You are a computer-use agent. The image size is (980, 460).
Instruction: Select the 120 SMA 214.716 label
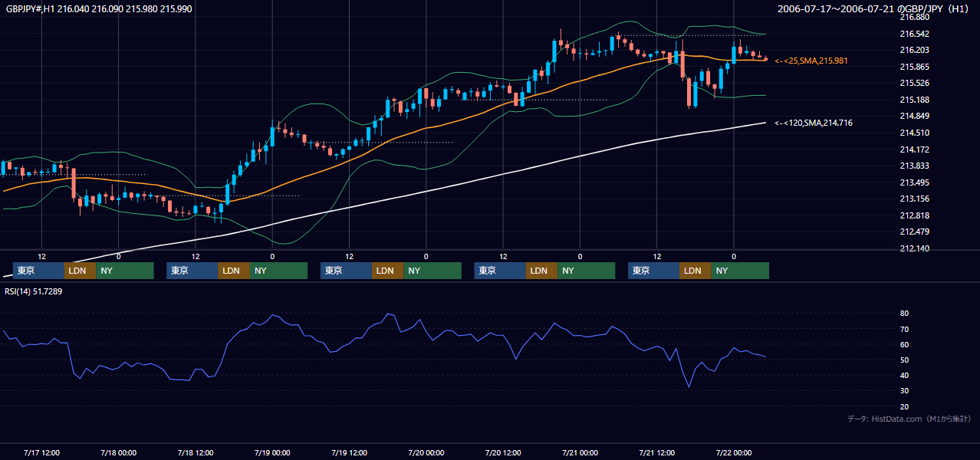click(x=814, y=123)
